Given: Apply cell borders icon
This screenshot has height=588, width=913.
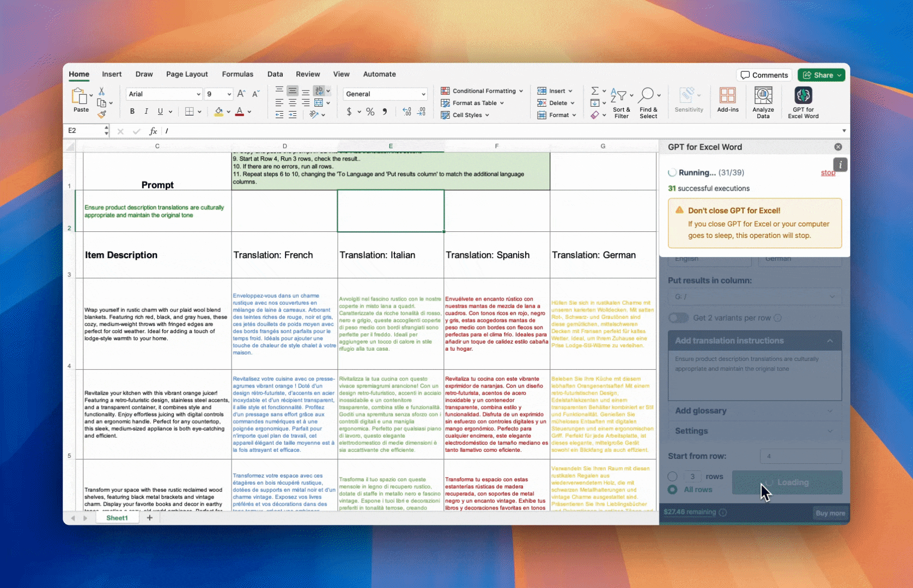Looking at the screenshot, I should tap(189, 112).
